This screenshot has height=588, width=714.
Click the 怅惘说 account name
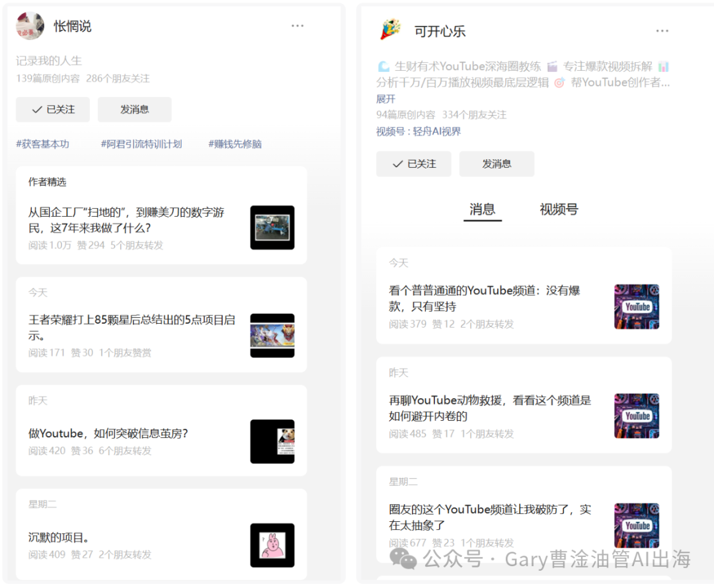click(73, 26)
